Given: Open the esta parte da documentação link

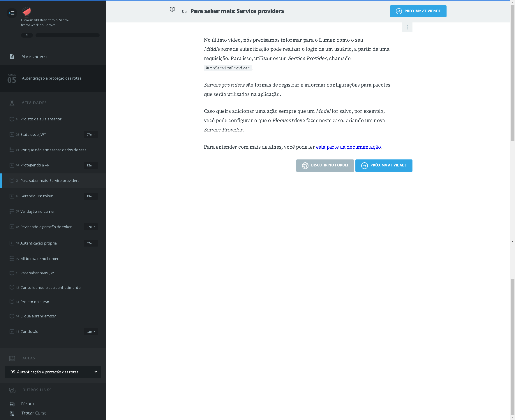Looking at the screenshot, I should tap(348, 147).
